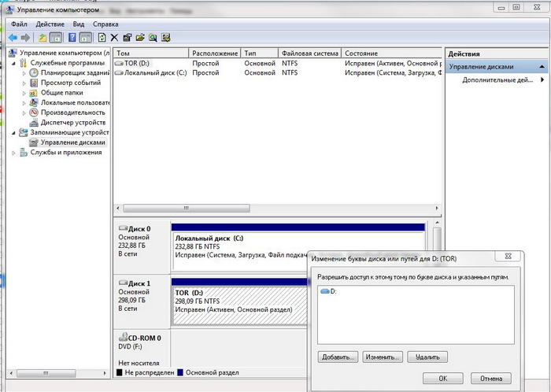Click the Файловая система column header

pos(309,54)
